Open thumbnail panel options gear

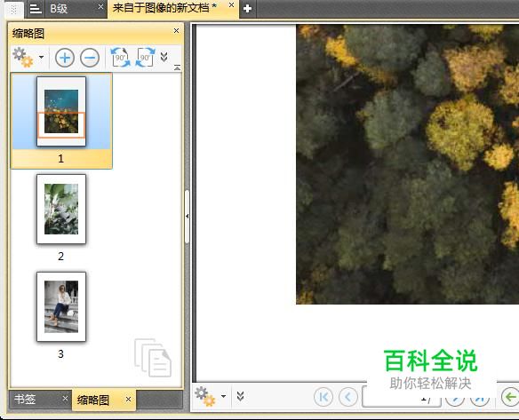(x=23, y=57)
